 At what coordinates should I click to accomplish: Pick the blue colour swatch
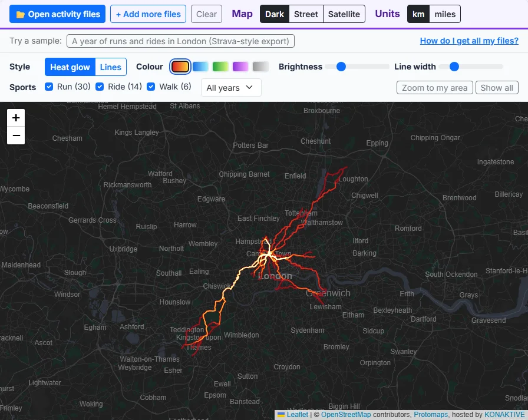tap(200, 67)
